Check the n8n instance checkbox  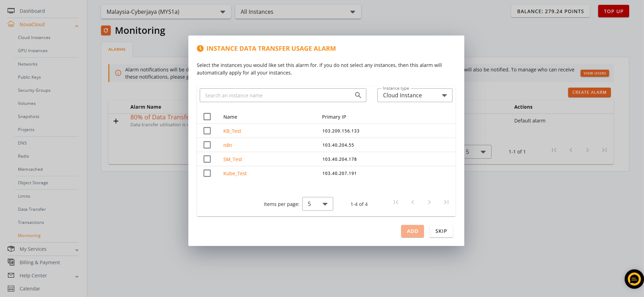207,145
